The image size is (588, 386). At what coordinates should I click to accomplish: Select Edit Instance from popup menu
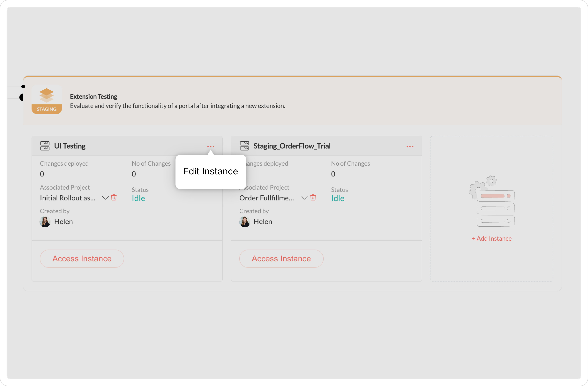pos(211,171)
